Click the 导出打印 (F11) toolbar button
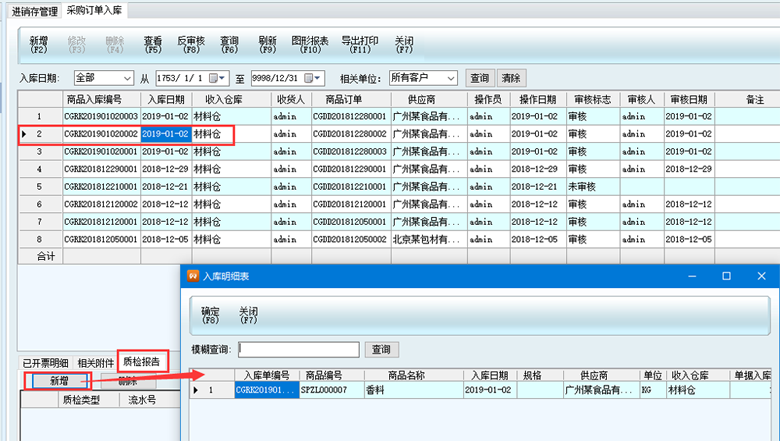 coord(361,45)
